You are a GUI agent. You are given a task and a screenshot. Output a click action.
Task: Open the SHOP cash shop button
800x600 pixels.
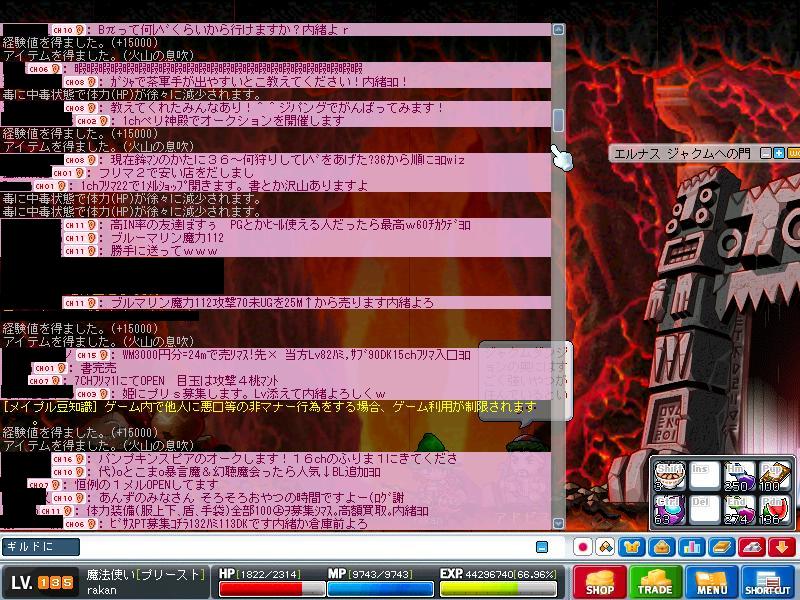coord(600,582)
